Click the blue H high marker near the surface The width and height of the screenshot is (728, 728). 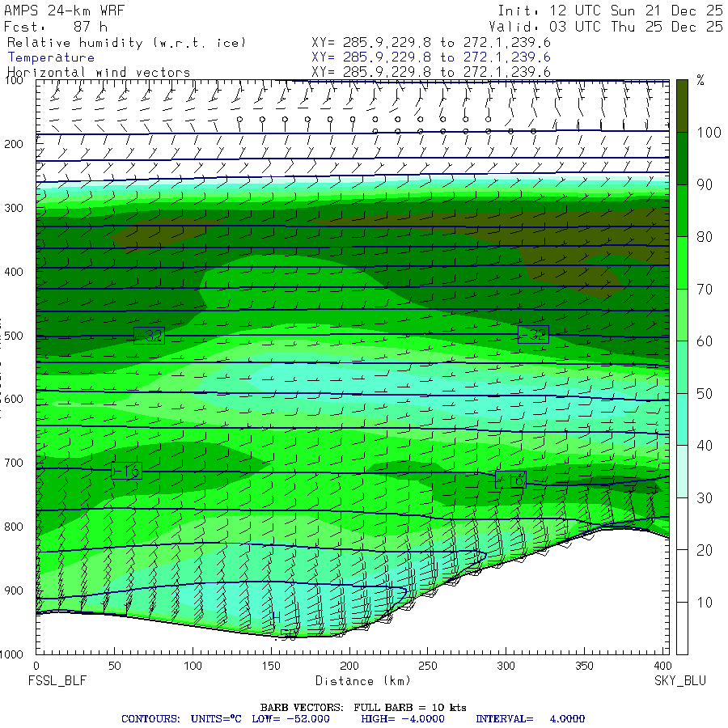coord(277,617)
